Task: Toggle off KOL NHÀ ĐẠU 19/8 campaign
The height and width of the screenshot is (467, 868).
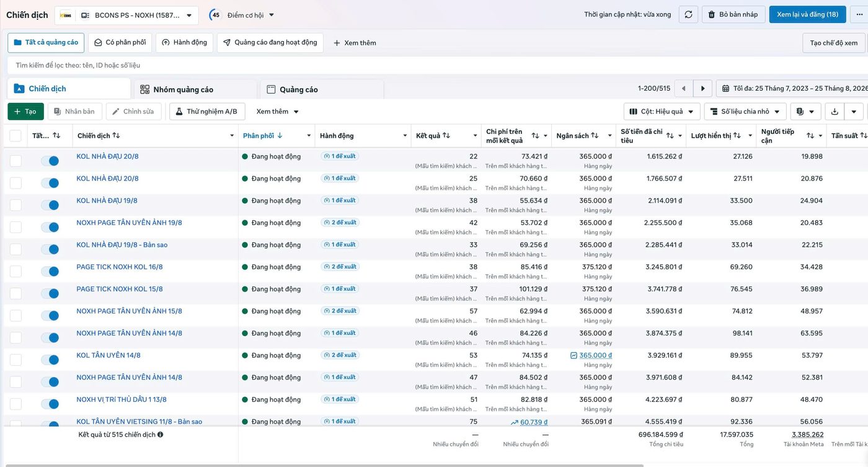Action: pos(50,205)
